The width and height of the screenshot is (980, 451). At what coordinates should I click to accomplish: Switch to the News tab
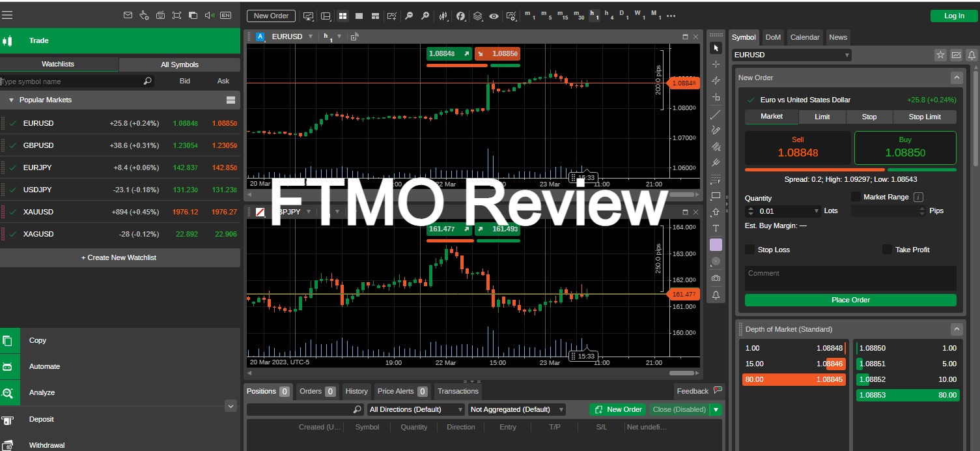pyautogui.click(x=838, y=37)
